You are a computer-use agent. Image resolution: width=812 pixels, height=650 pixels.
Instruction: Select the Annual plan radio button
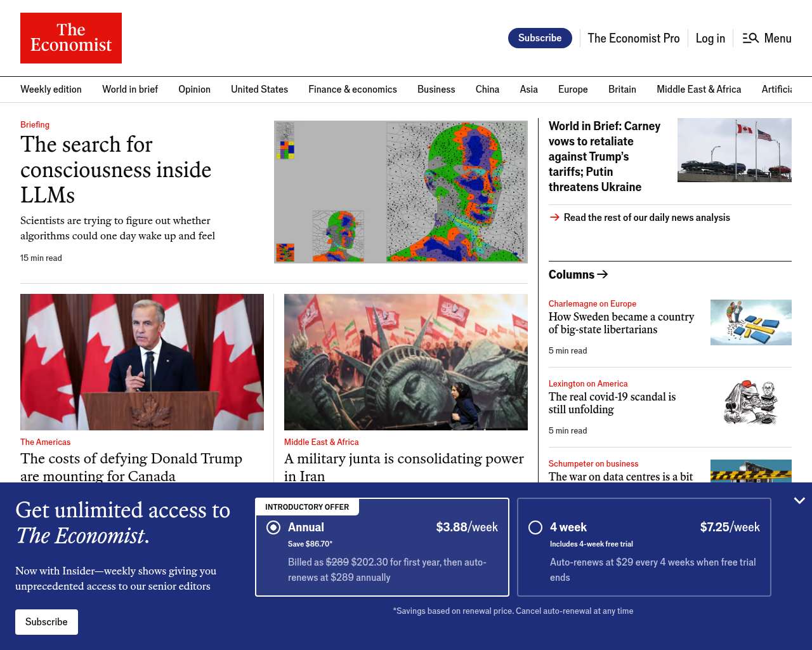point(273,527)
